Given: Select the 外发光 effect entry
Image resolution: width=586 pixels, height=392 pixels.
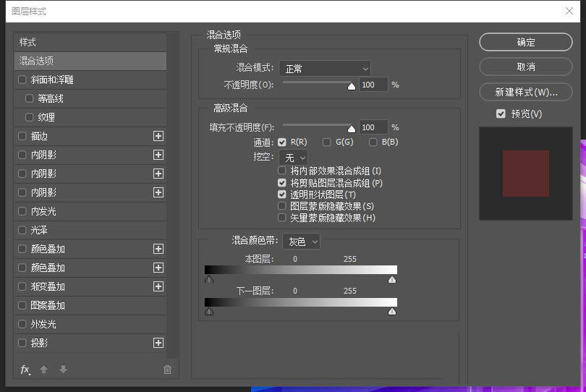Looking at the screenshot, I should pyautogui.click(x=43, y=324).
